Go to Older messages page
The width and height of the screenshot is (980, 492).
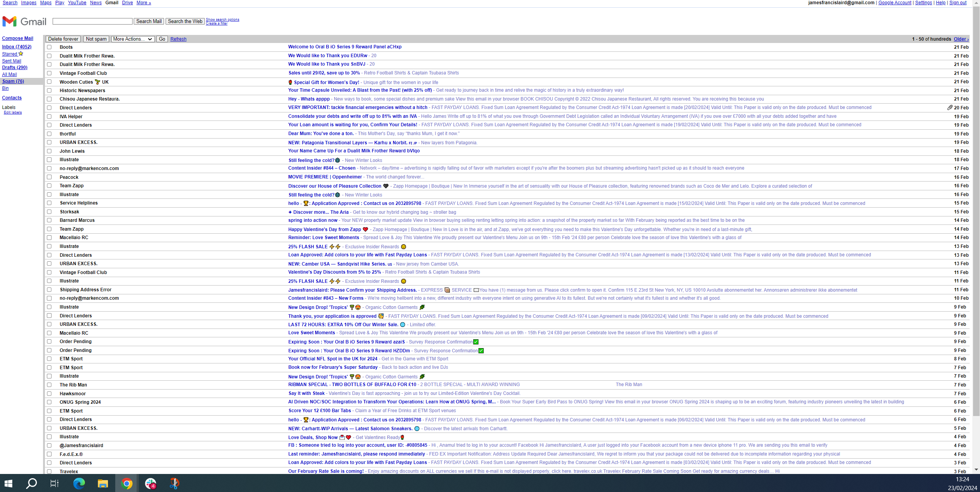click(960, 39)
